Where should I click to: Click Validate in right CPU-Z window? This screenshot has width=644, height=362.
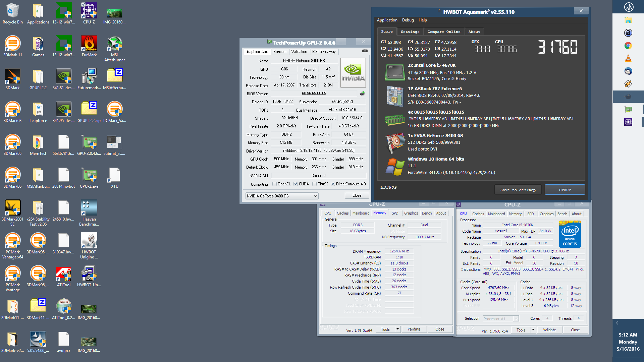click(549, 330)
